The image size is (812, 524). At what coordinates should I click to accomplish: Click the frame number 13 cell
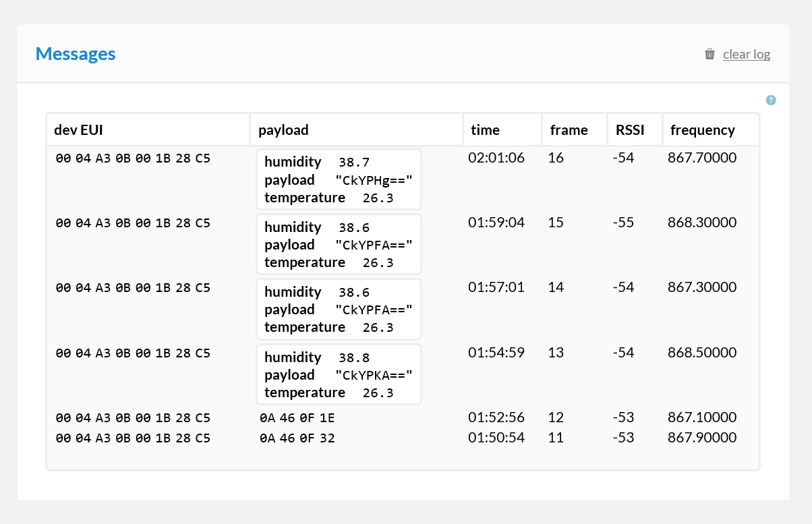[x=556, y=353]
